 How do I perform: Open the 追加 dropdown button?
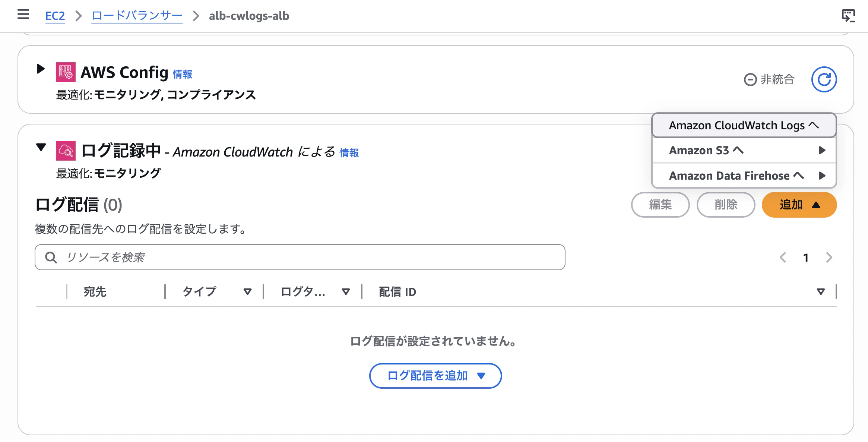pos(799,205)
